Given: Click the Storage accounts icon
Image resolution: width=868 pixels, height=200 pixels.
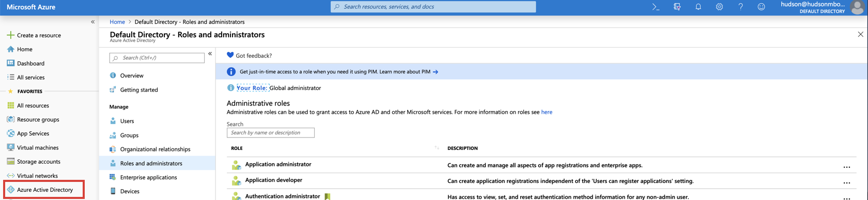Looking at the screenshot, I should click(10, 161).
